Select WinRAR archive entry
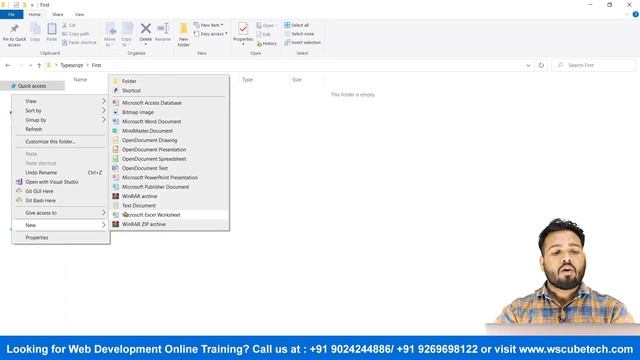 coord(169,196)
